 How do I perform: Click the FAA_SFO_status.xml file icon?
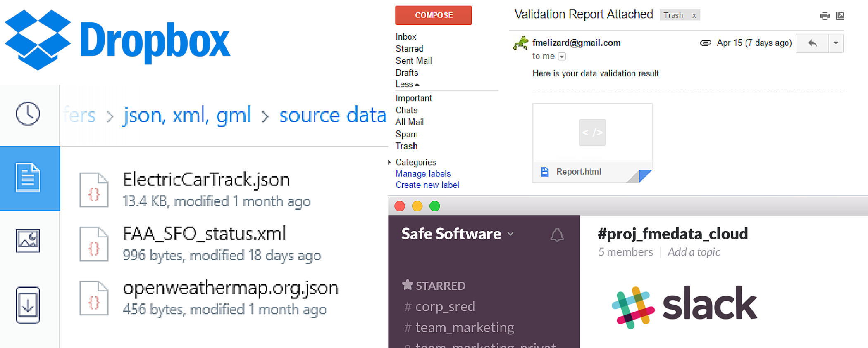[94, 244]
